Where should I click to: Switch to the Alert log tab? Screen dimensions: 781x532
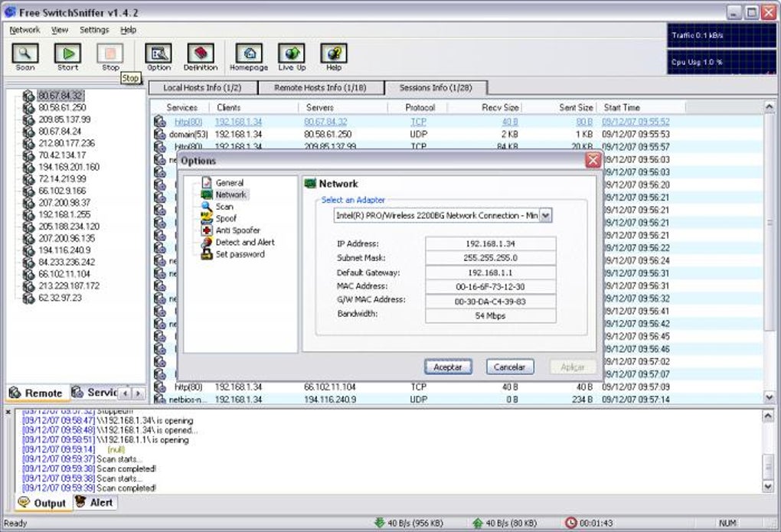coord(95,503)
